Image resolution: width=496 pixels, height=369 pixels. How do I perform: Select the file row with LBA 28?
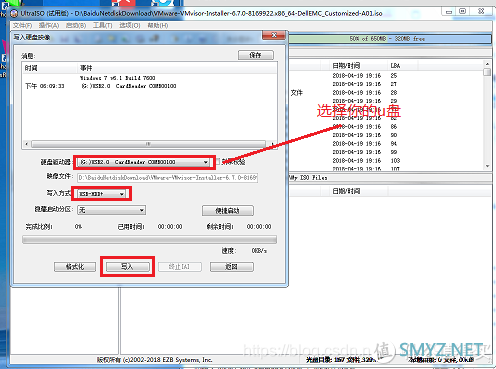point(387,93)
